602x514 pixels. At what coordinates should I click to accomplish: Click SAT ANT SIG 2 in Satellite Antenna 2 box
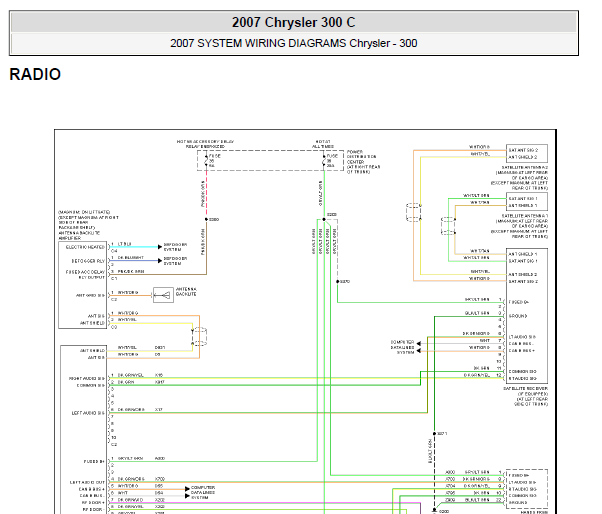pyautogui.click(x=523, y=150)
